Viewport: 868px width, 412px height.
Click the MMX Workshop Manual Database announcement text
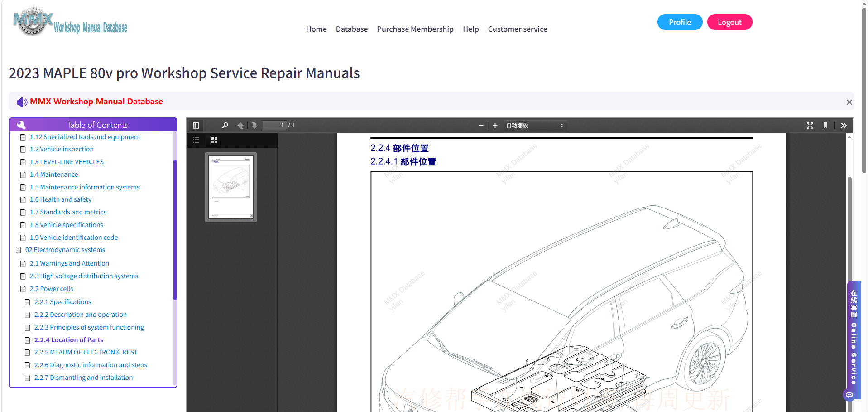96,102
